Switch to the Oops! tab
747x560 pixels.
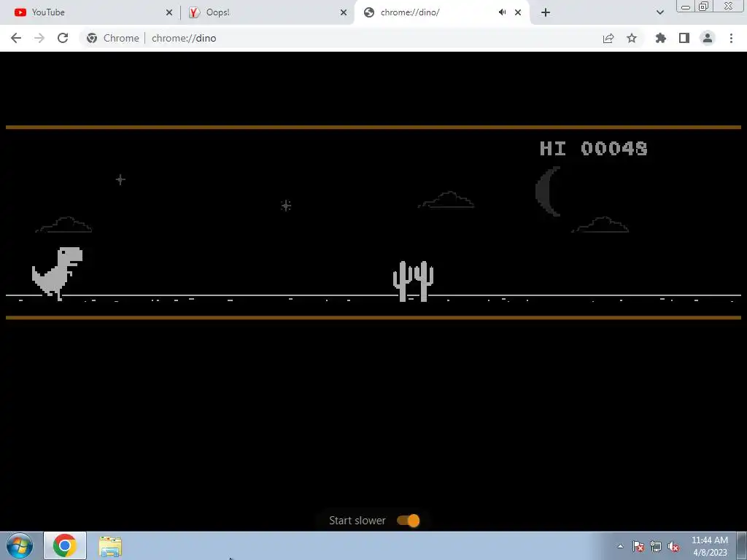pyautogui.click(x=267, y=12)
